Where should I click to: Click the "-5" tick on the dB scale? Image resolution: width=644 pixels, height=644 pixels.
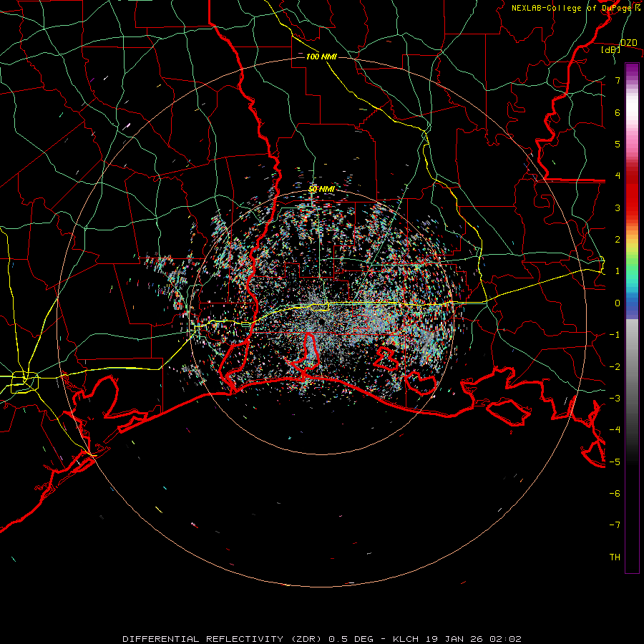[x=615, y=462]
